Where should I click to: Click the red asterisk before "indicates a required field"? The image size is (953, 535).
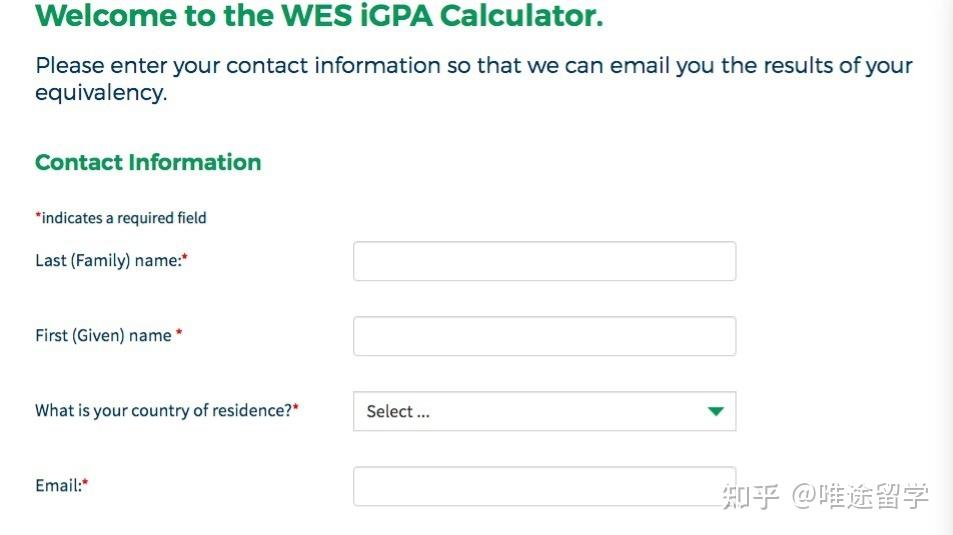[x=38, y=216]
